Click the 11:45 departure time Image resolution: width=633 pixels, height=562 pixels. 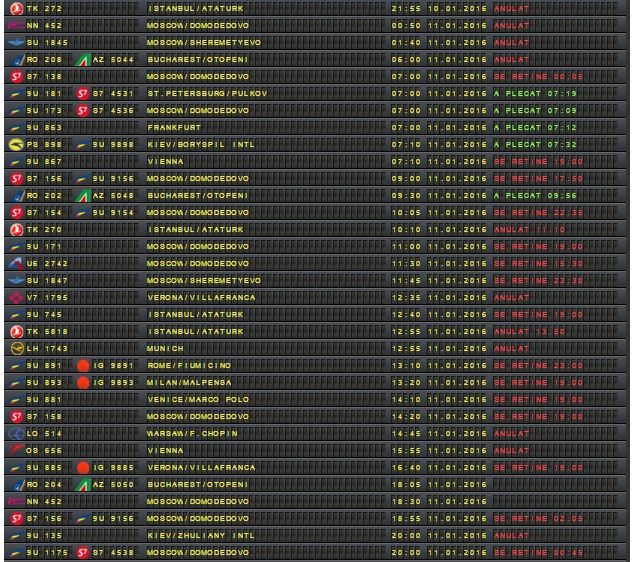click(x=406, y=281)
